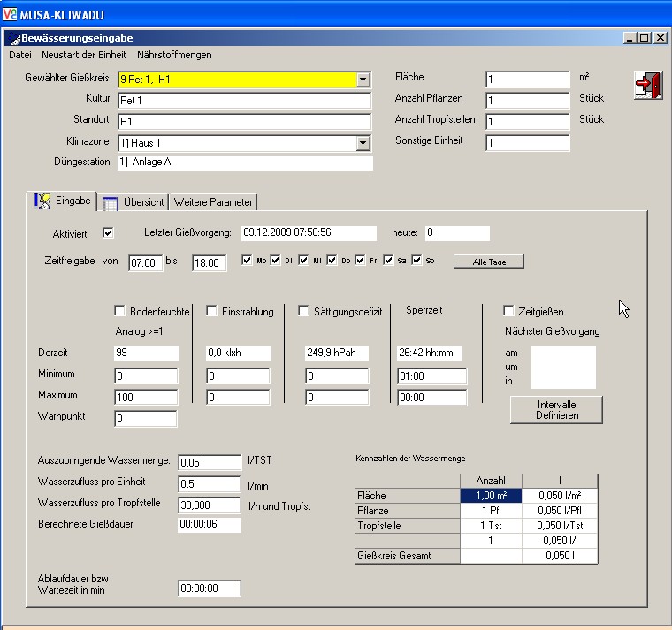The height and width of the screenshot is (630, 672).
Task: Switch to the Eingabe tab
Action: pyautogui.click(x=63, y=201)
